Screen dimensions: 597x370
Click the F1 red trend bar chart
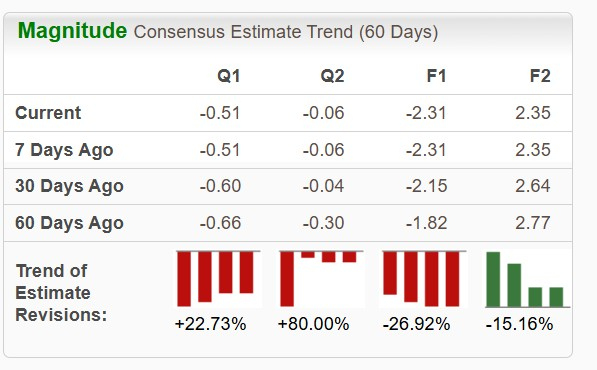click(425, 279)
